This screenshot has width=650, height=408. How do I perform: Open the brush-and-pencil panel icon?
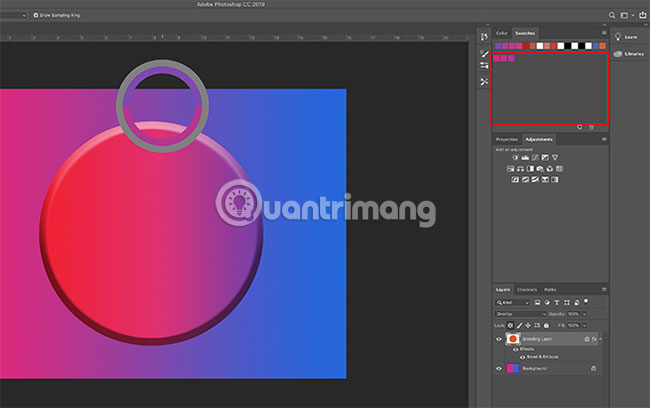pos(484,53)
